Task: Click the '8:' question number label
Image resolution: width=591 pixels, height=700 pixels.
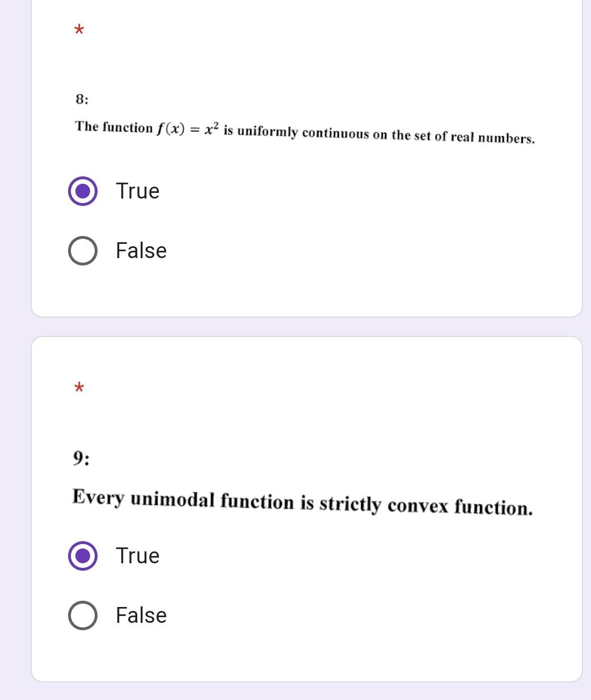Action: (x=81, y=99)
